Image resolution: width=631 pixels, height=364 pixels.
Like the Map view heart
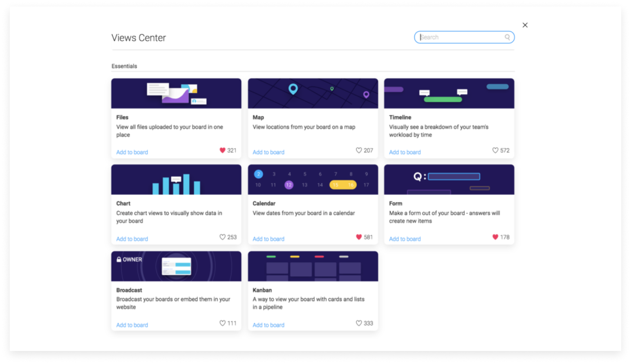click(359, 150)
